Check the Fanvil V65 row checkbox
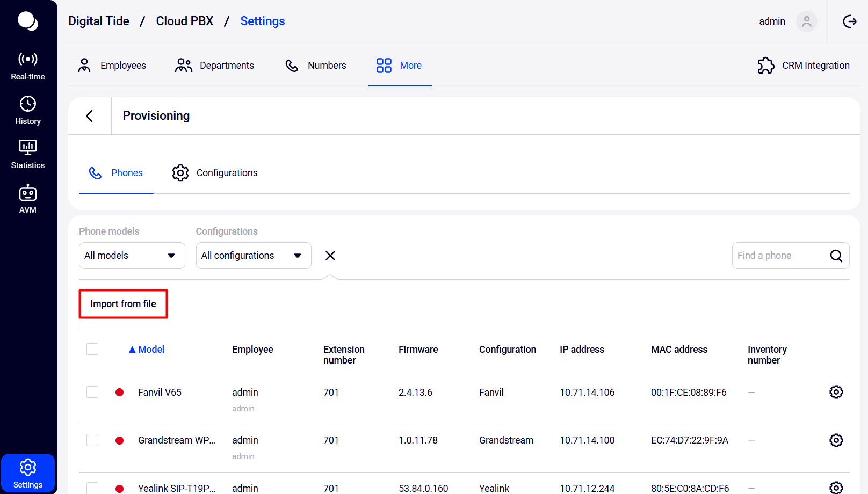This screenshot has width=868, height=494. pyautogui.click(x=92, y=393)
